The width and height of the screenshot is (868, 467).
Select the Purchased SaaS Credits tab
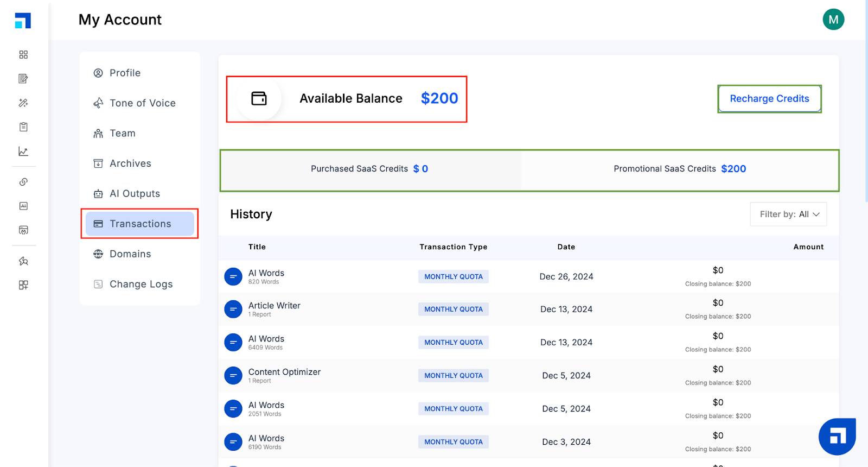tap(370, 169)
